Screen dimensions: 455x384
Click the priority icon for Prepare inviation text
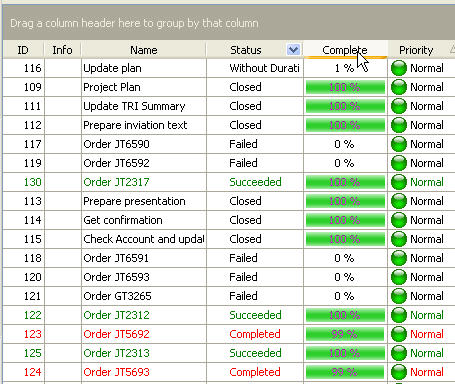(x=399, y=125)
